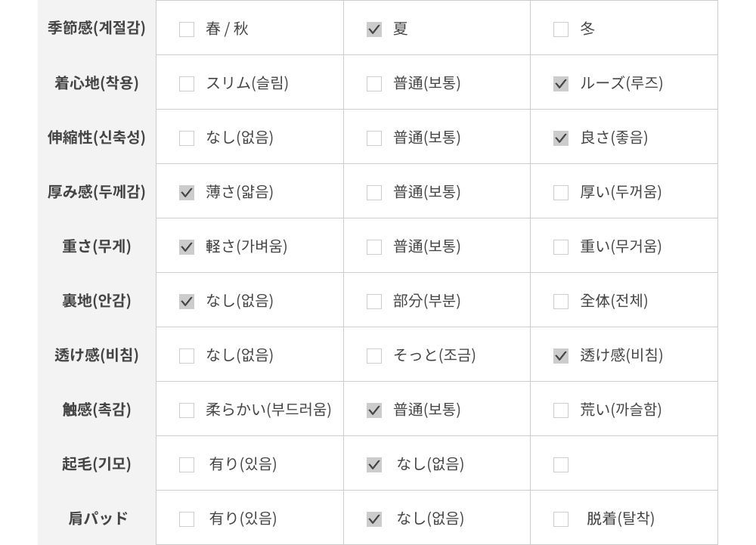756x545 pixels.
Task: Check the 重い(무거움) weight checkbox
Action: [x=561, y=247]
